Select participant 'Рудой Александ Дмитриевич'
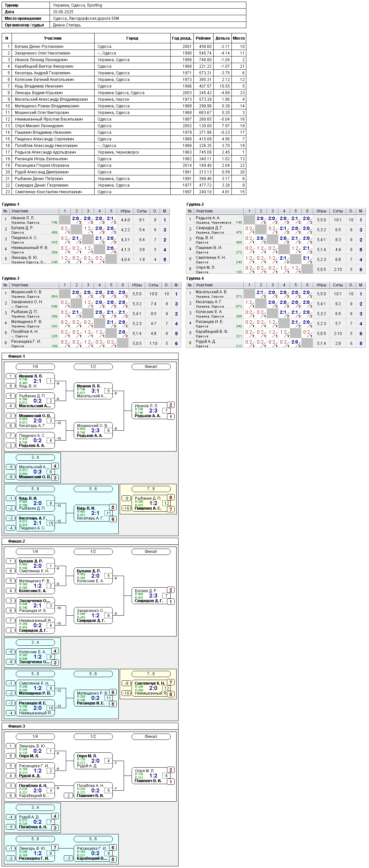369x868 pixels. click(x=41, y=172)
